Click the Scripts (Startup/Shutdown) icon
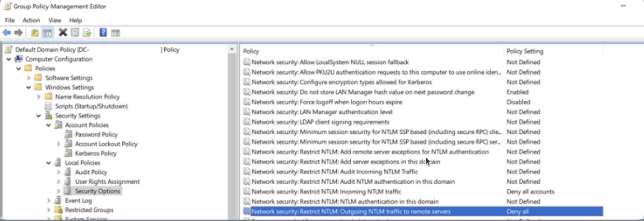This screenshot has width=644, height=221. (x=48, y=106)
